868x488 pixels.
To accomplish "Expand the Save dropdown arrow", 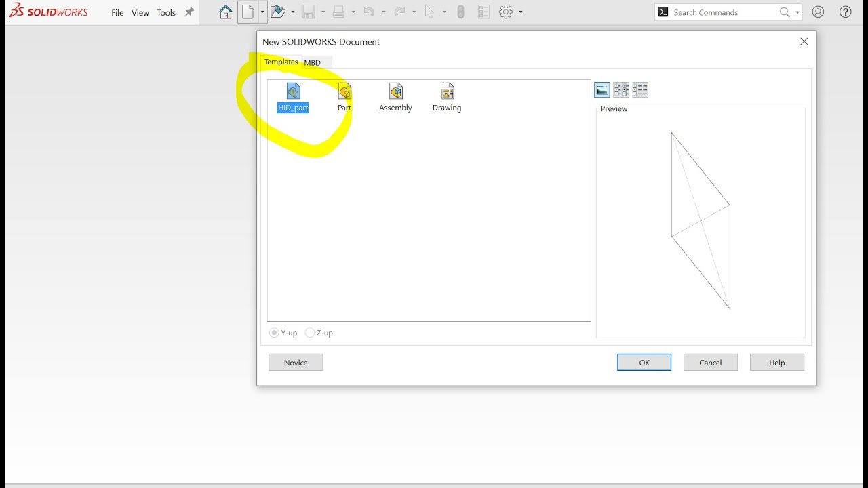I will [x=323, y=12].
